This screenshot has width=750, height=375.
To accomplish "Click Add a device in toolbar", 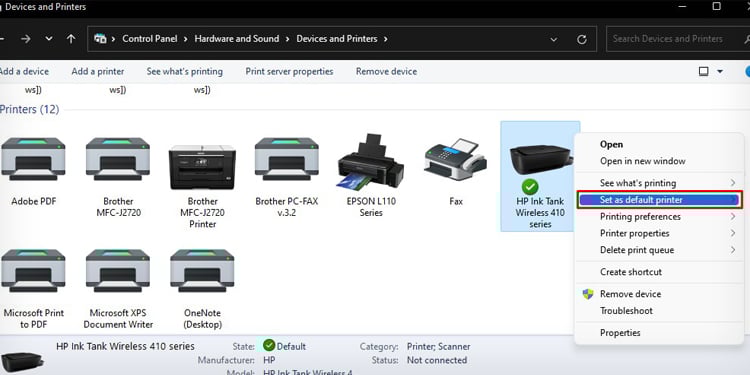I will (x=24, y=71).
